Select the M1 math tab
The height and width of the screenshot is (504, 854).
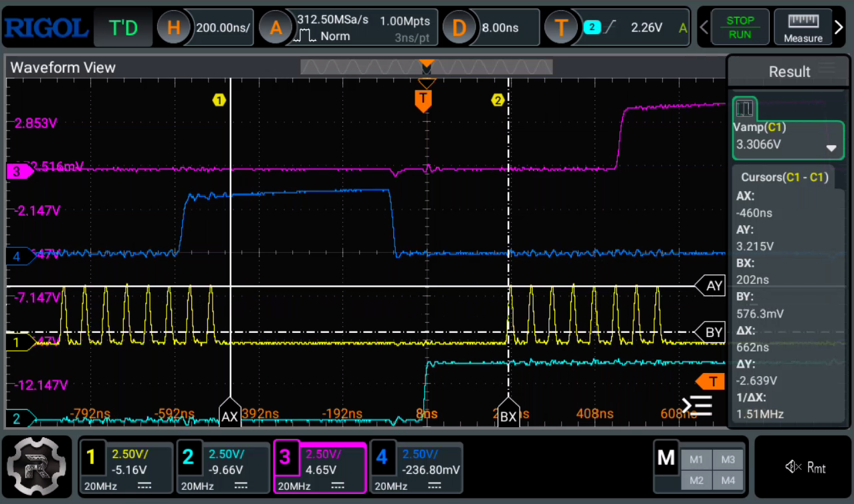pos(697,459)
